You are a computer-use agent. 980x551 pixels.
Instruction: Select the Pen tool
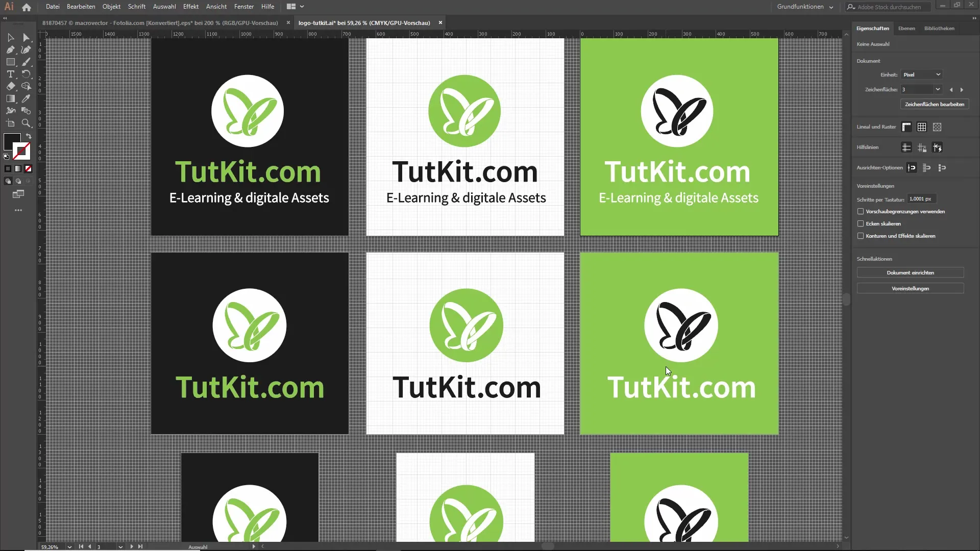point(10,49)
